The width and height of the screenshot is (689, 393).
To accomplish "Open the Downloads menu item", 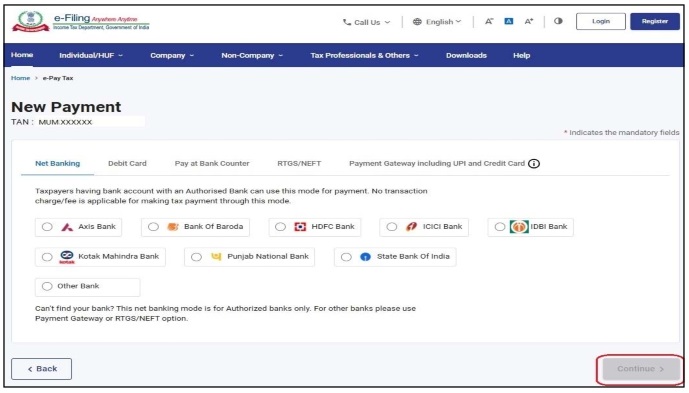I will (466, 55).
